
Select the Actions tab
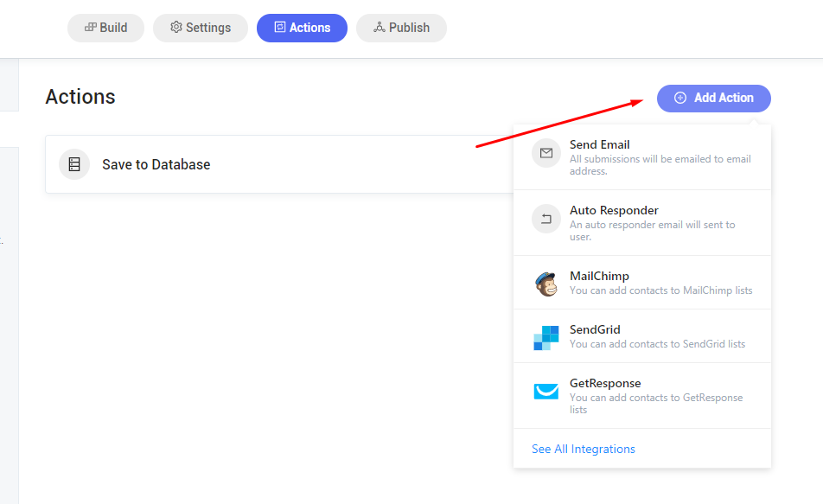(x=302, y=28)
